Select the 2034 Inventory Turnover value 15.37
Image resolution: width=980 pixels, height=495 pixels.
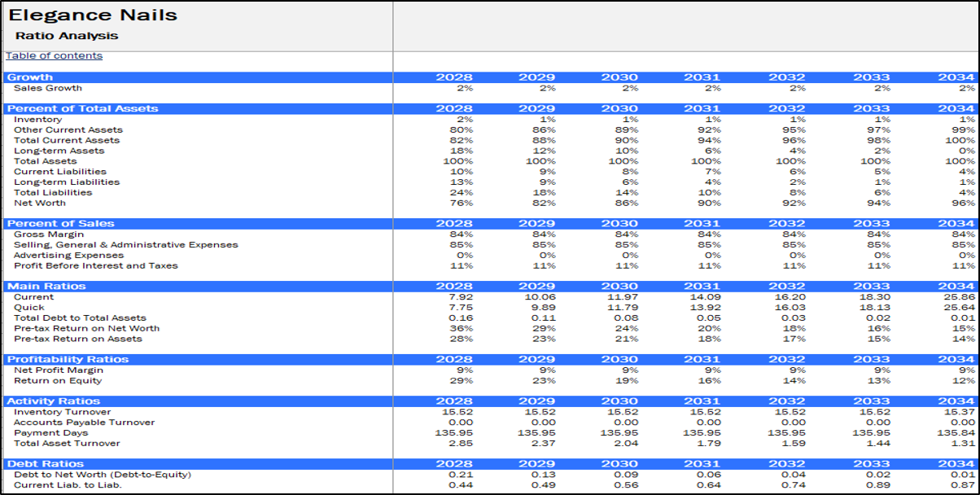click(x=959, y=412)
